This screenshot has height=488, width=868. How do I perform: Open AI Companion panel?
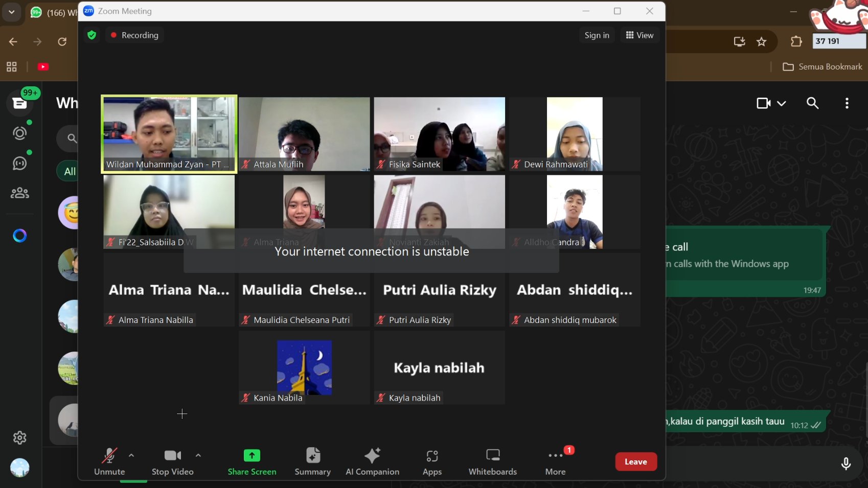pyautogui.click(x=372, y=461)
